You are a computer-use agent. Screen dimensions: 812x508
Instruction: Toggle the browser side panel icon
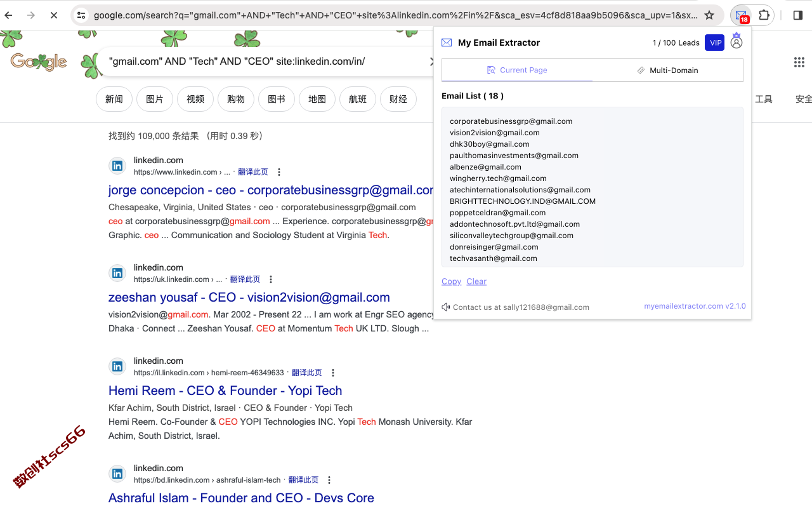tap(798, 15)
